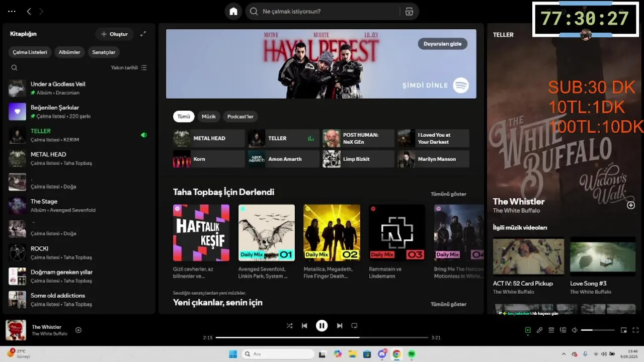Open the Windows Start menu
Image resolution: width=644 pixels, height=362 pixels.
coord(233,354)
